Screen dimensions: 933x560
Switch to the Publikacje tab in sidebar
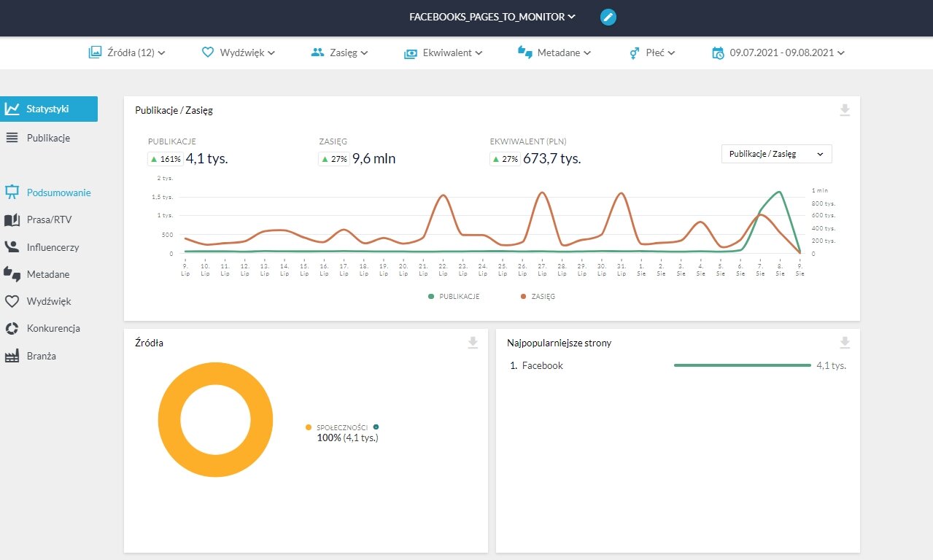point(49,138)
